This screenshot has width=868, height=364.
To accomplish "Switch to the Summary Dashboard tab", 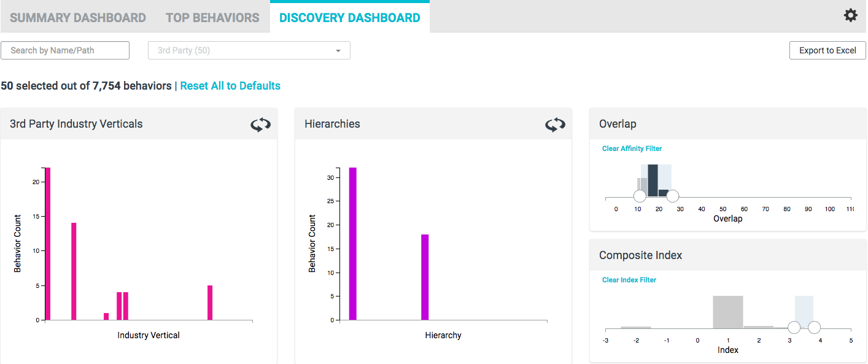I will tap(78, 18).
